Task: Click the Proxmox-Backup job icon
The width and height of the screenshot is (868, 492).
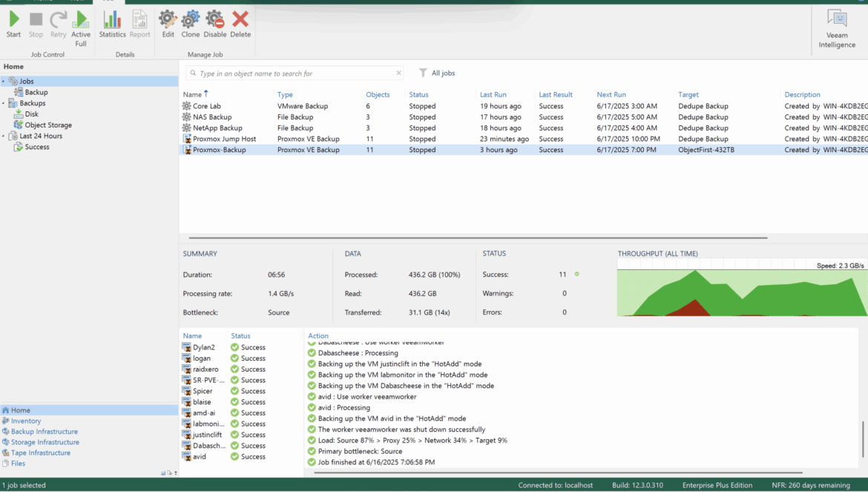Action: pyautogui.click(x=186, y=150)
